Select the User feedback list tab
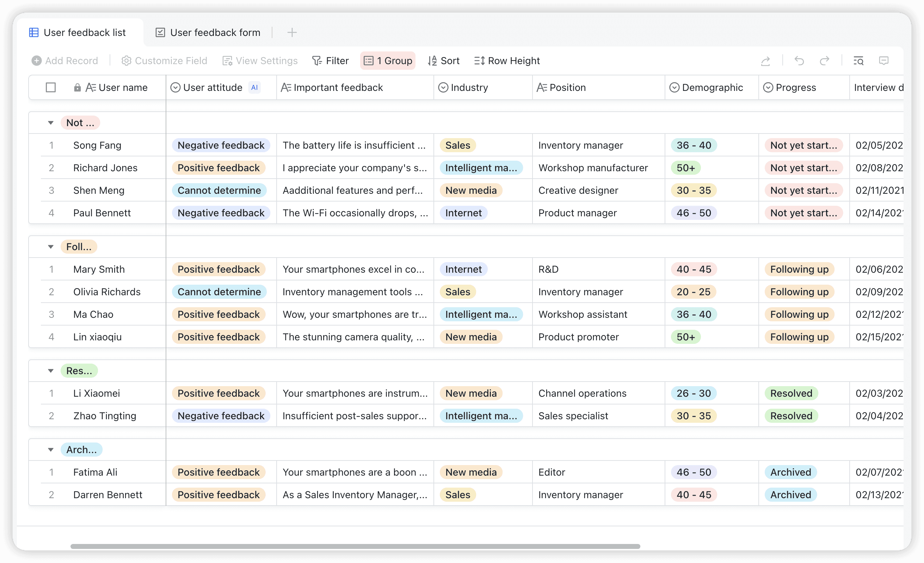 click(78, 33)
